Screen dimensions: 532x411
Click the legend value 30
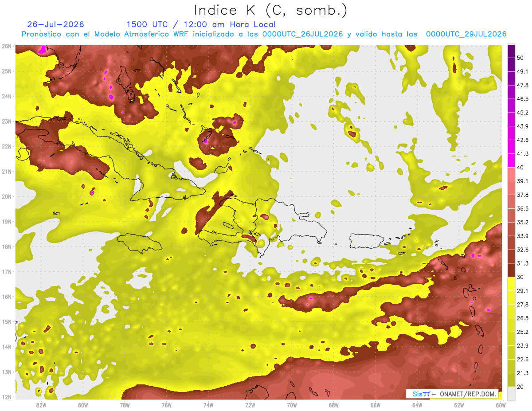[x=520, y=277]
